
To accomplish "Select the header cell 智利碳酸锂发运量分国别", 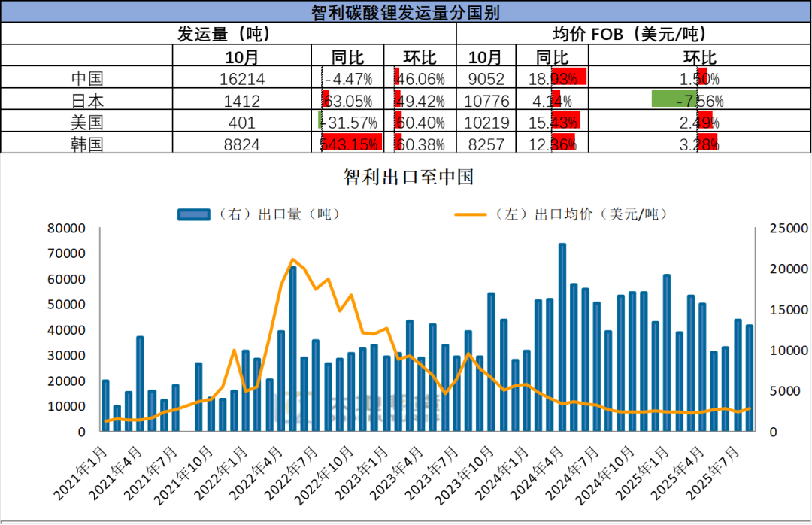I will (x=406, y=12).
